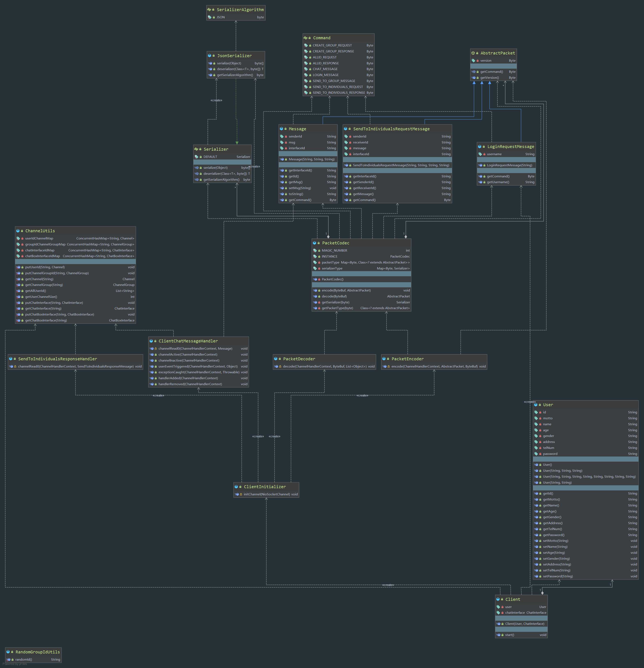The image size is (644, 668).
Task: Click the constructor icon beside PacketCodec()
Action: point(315,280)
